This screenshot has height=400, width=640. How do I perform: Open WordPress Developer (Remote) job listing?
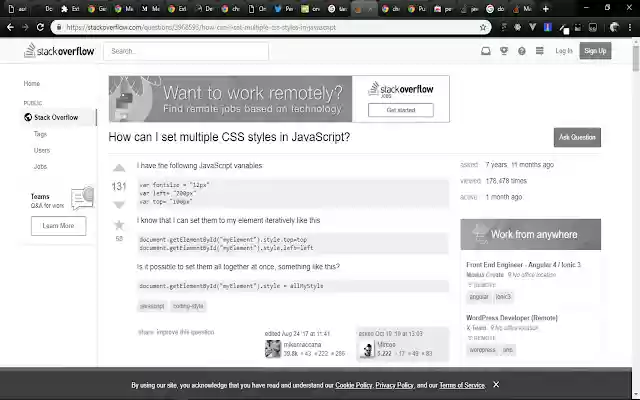pyautogui.click(x=512, y=318)
